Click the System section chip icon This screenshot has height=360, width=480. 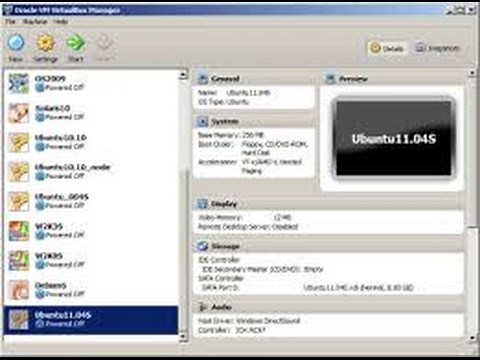[202, 122]
